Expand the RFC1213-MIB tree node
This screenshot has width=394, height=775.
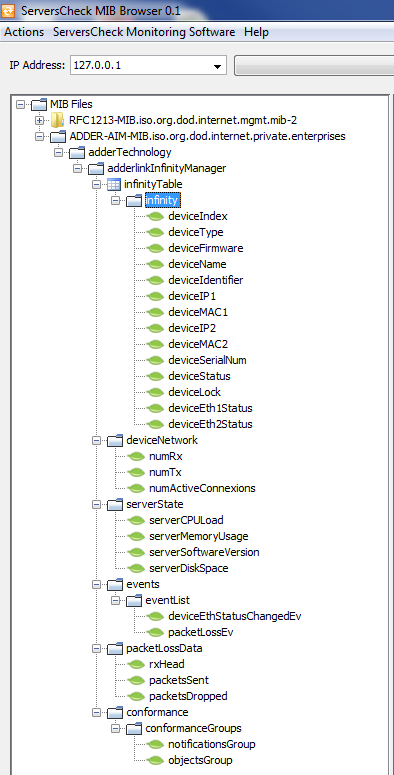(40, 120)
